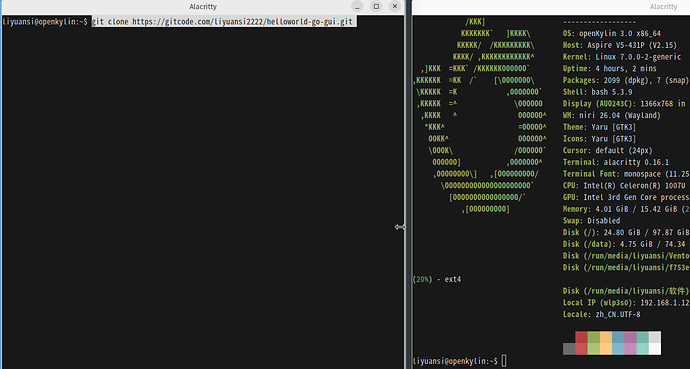The height and width of the screenshot is (369, 690).
Task: Click the Disk line ending in Vento
Action: point(626,256)
